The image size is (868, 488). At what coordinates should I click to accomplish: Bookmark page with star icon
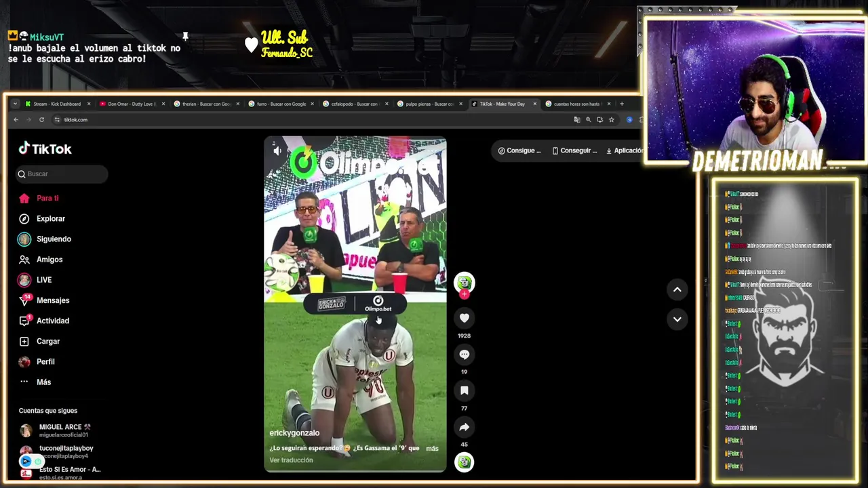tap(611, 119)
